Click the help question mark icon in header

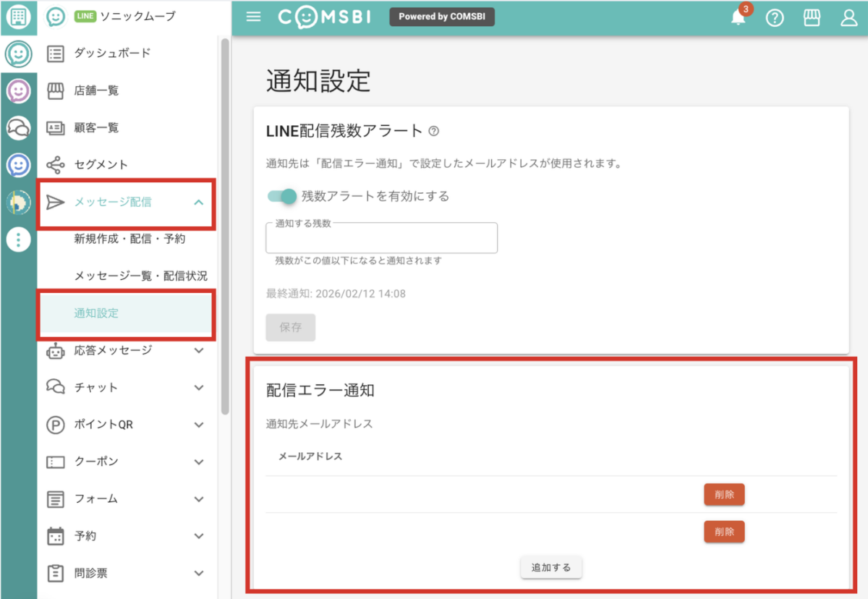click(x=775, y=18)
